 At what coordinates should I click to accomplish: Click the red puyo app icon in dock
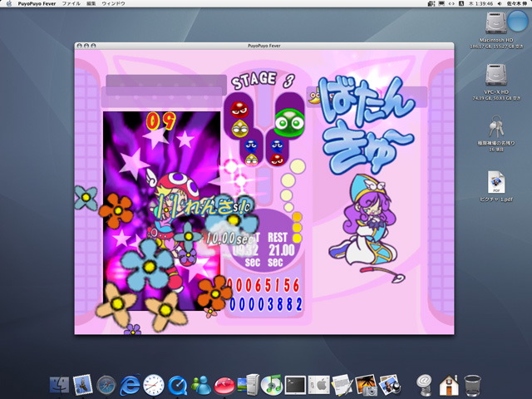tap(224, 386)
